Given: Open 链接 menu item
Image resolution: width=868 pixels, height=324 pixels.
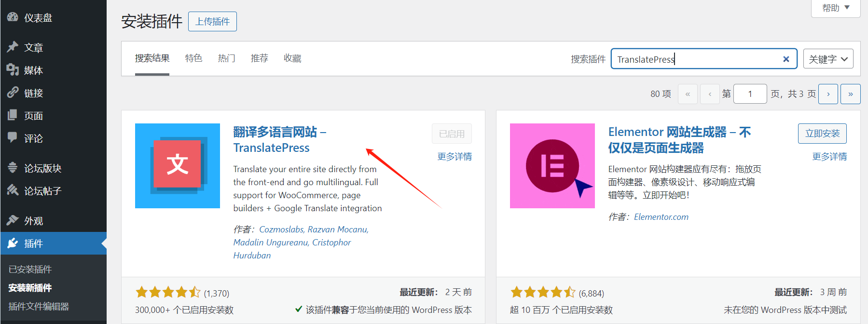Looking at the screenshot, I should [53, 93].
